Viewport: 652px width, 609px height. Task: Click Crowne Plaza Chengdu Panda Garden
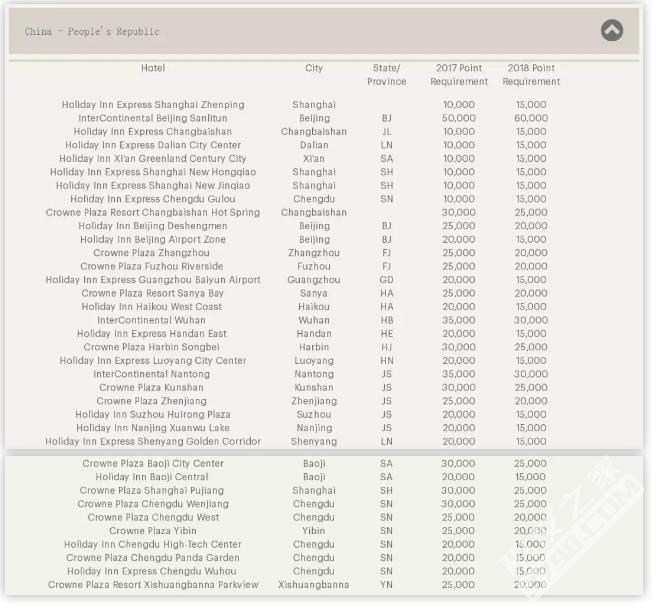[153, 558]
